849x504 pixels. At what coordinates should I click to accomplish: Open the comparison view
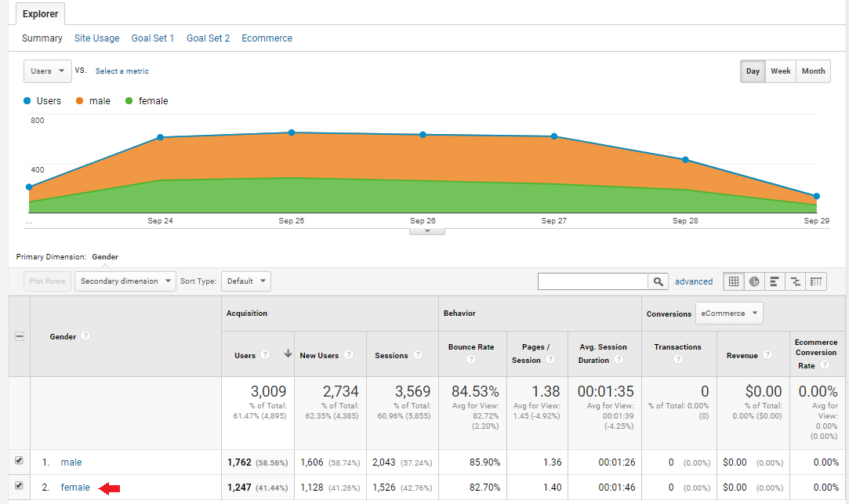point(794,281)
